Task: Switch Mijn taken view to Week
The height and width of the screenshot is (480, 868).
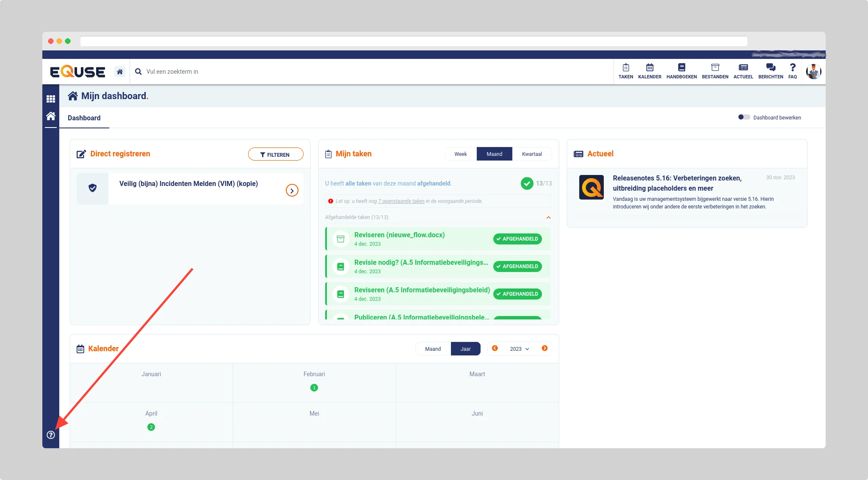Action: [460, 154]
